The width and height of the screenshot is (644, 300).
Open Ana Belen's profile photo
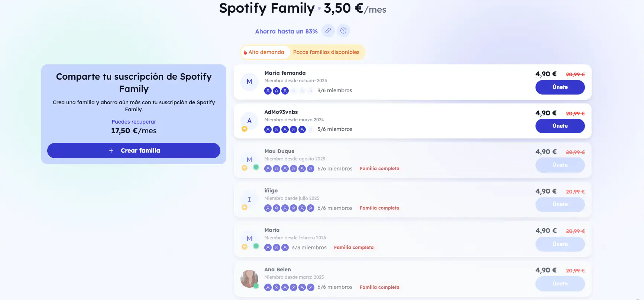coord(249,278)
